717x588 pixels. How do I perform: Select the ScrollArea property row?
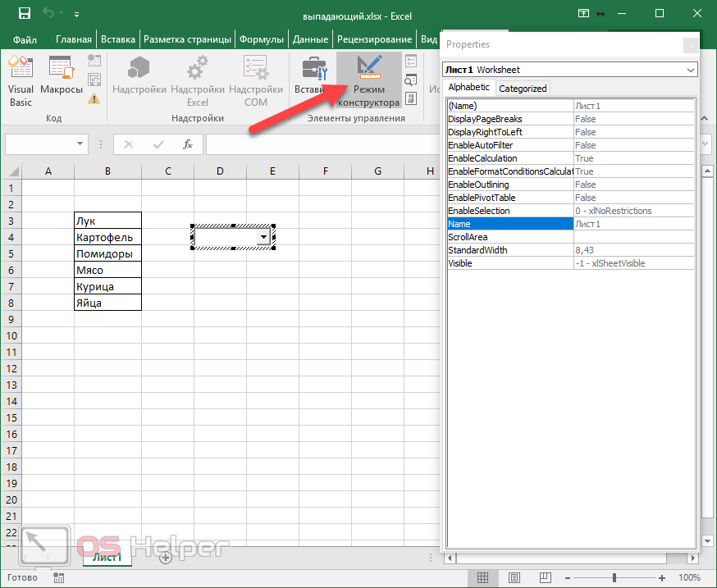coord(509,237)
